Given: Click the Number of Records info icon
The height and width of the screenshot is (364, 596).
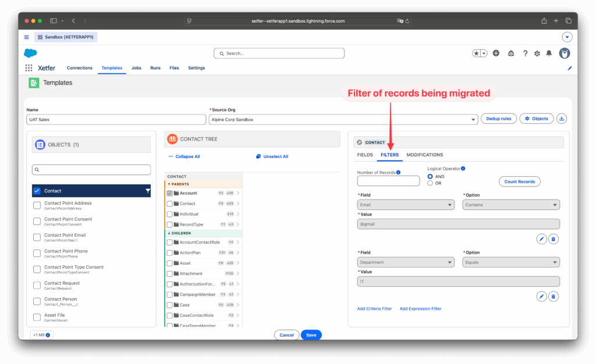Looking at the screenshot, I should coord(398,172).
